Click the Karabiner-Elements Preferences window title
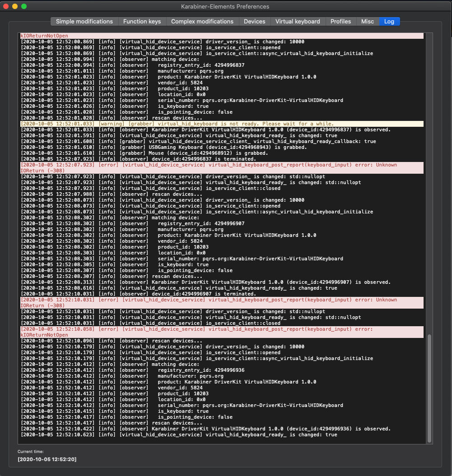This screenshot has height=476, width=452. [x=225, y=6]
